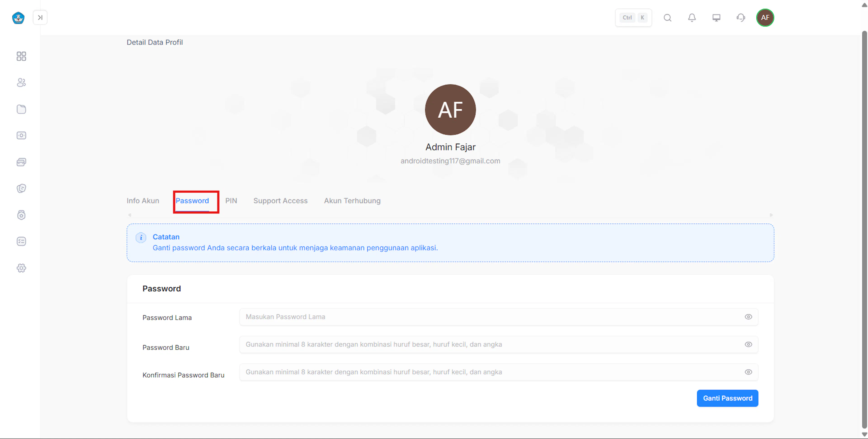Switch to the Info Akun tab
Viewport: 868px width, 439px height.
tap(143, 201)
